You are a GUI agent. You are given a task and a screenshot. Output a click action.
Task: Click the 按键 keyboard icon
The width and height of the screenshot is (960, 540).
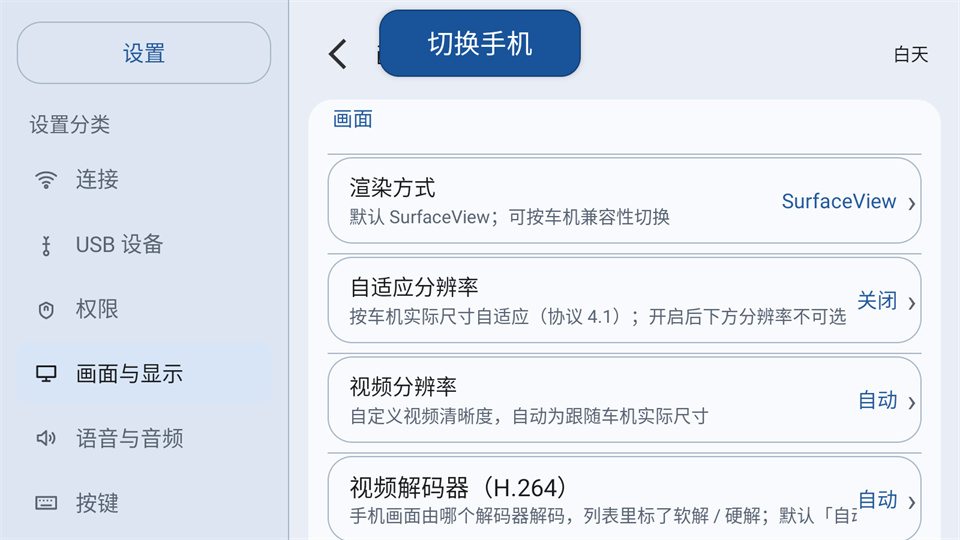tap(46, 503)
